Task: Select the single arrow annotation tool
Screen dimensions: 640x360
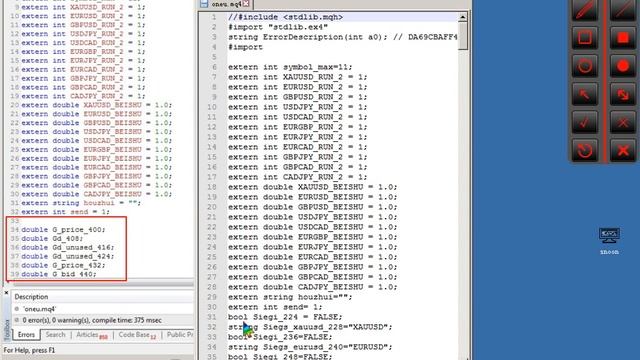Action: (x=584, y=94)
